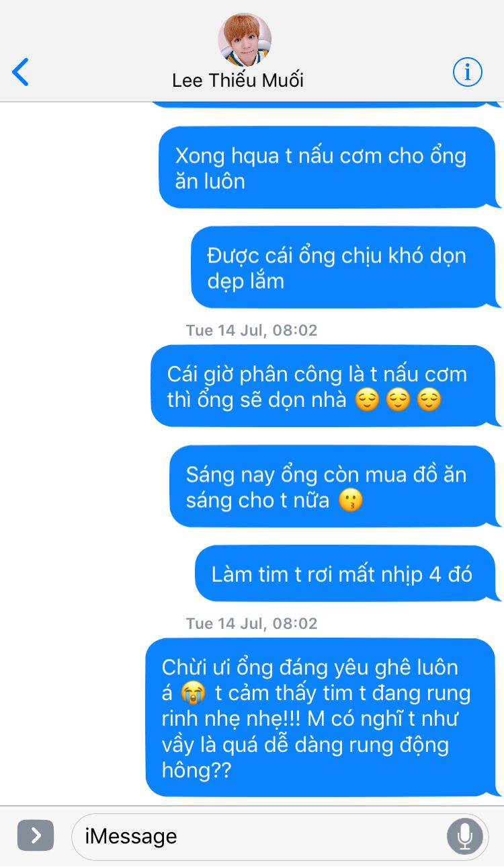Tap the middle relieved face emoji
The image size is (504, 867).
398,400
